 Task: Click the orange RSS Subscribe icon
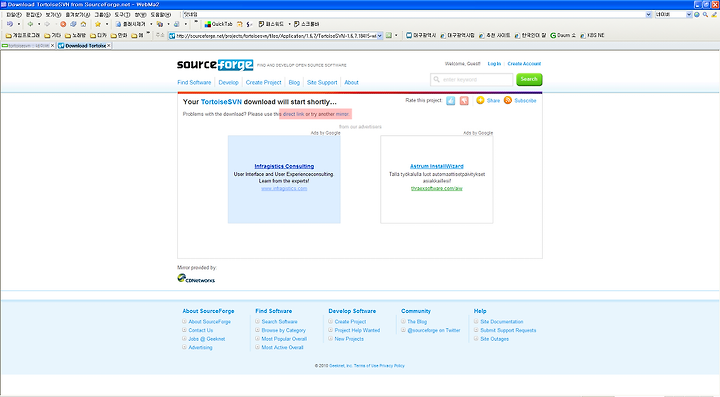tap(508, 100)
